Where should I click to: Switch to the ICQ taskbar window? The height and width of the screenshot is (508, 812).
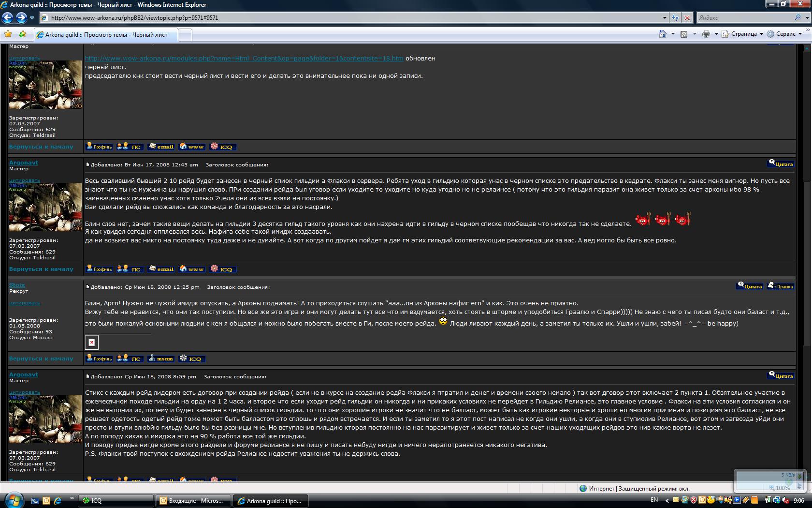pos(116,501)
